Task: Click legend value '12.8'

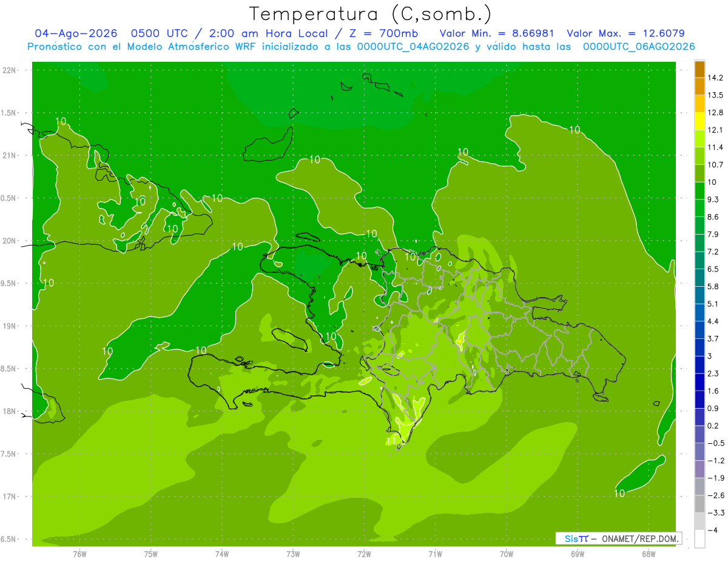Action: [x=716, y=113]
